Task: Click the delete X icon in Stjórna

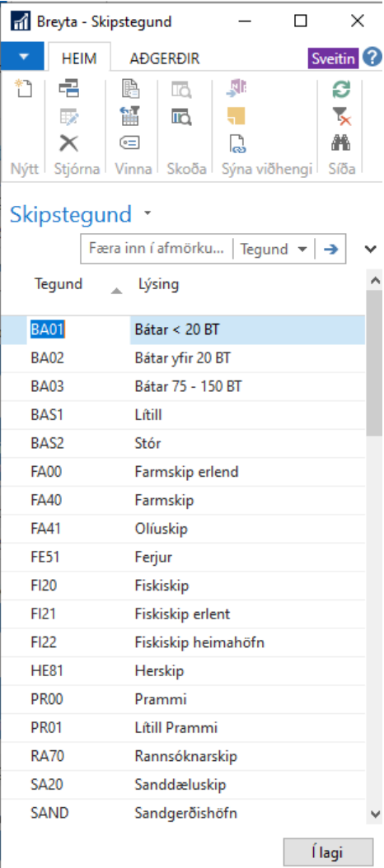Action: pos(69,143)
